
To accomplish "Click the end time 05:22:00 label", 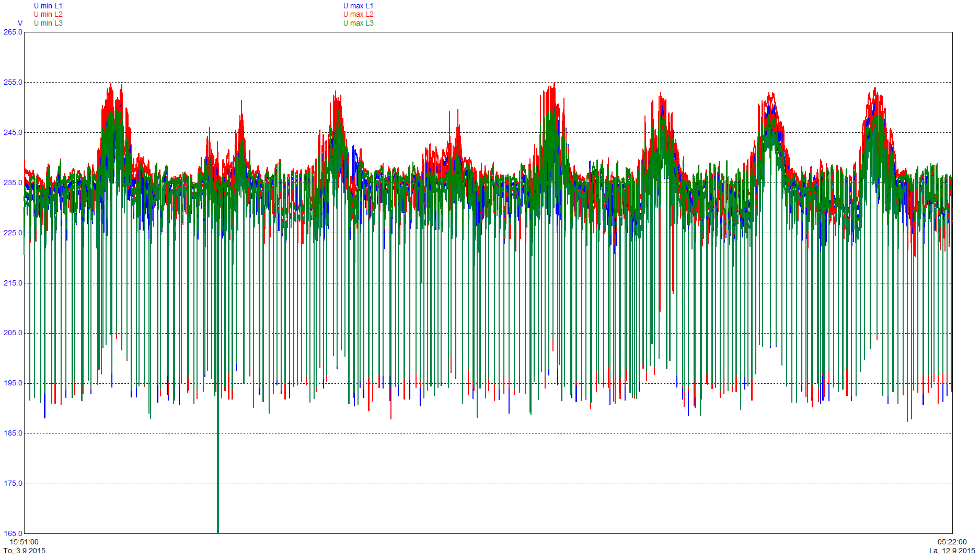I will click(x=952, y=542).
